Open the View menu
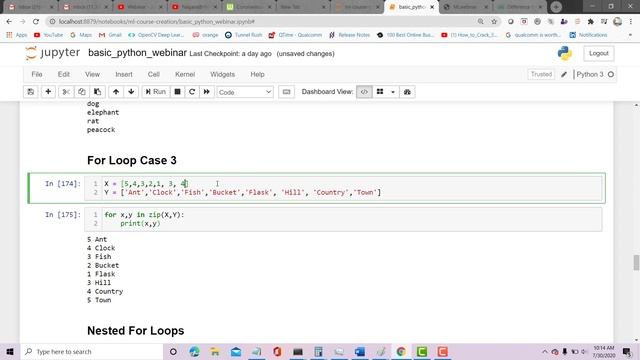The width and height of the screenshot is (640, 360). tap(92, 74)
